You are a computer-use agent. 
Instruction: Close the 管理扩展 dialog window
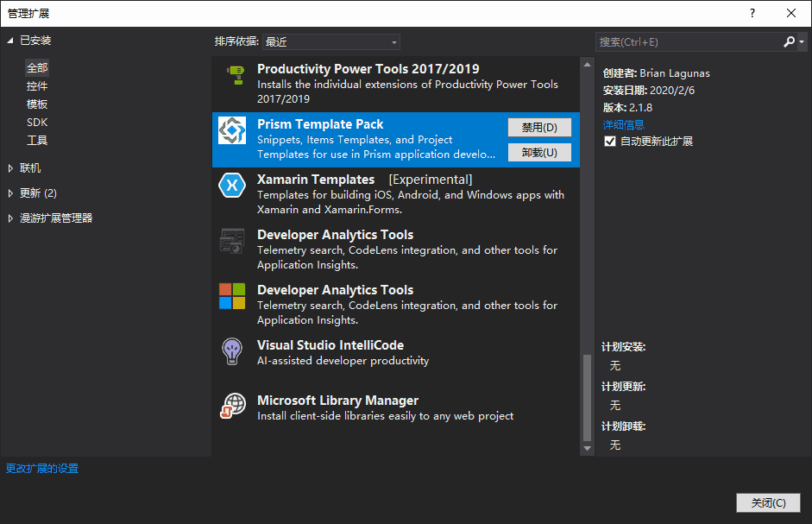[791, 13]
